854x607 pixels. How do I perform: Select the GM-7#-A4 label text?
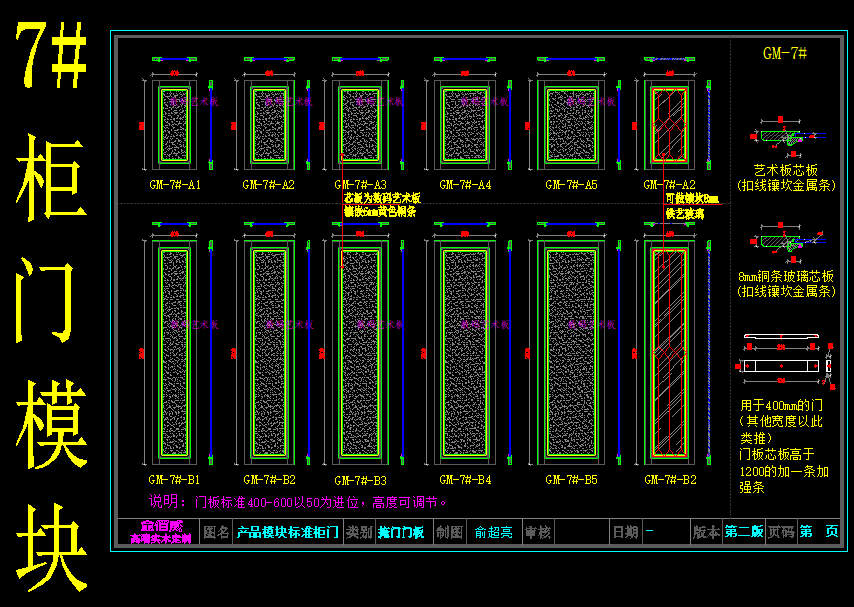point(465,185)
